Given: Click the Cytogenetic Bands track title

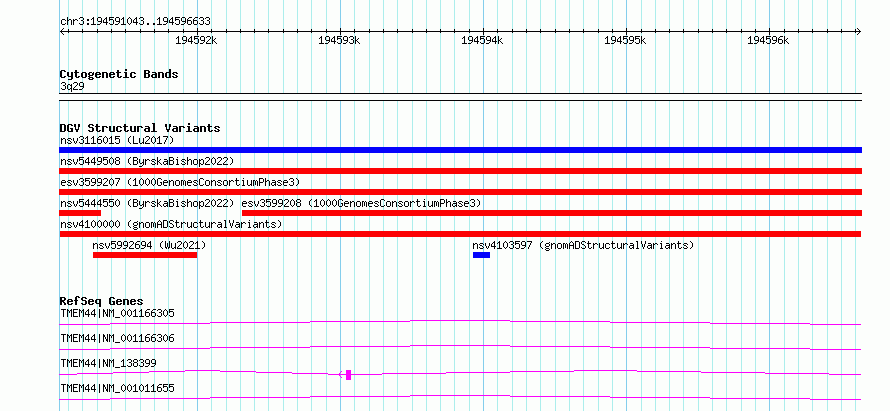Looking at the screenshot, I should pos(119,74).
